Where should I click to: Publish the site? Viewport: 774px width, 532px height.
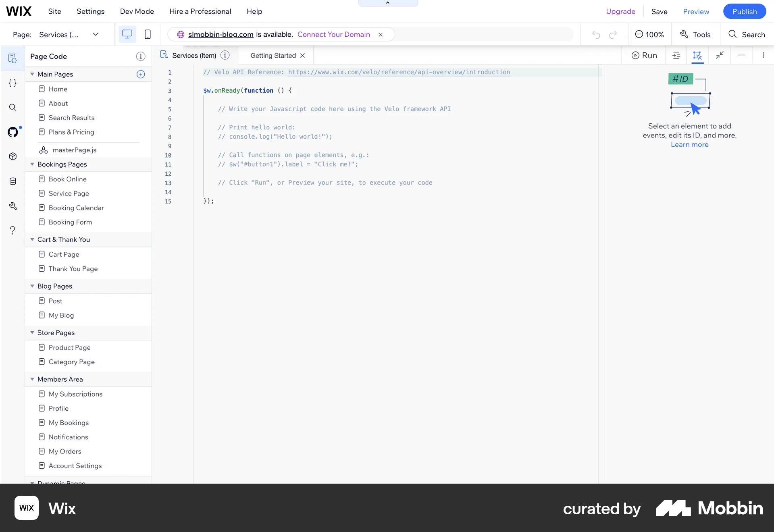tap(744, 11)
